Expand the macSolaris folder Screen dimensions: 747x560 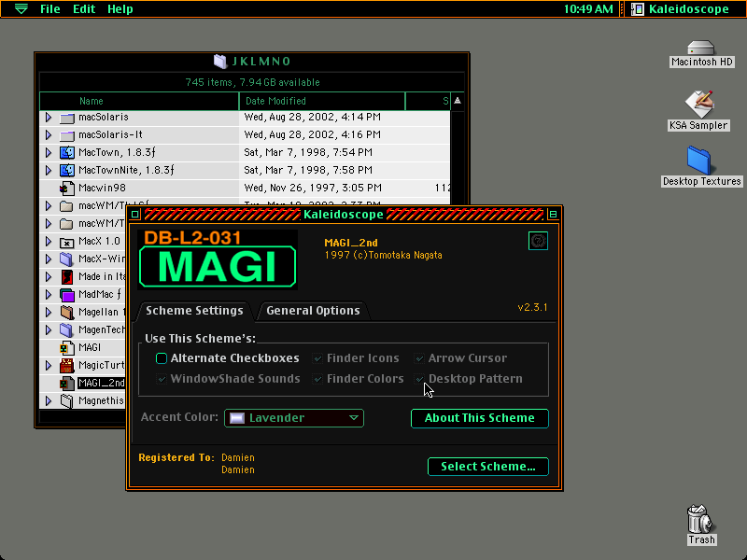click(49, 118)
